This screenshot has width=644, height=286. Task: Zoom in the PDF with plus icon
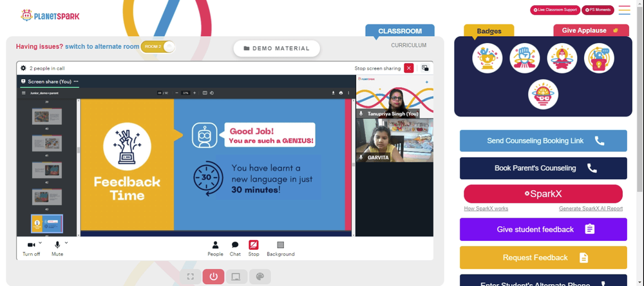point(194,93)
